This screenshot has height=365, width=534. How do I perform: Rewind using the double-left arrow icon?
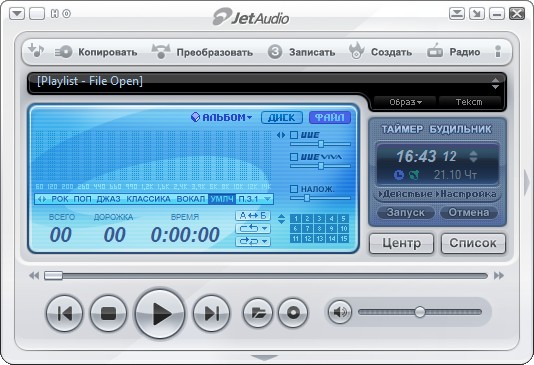(34, 275)
